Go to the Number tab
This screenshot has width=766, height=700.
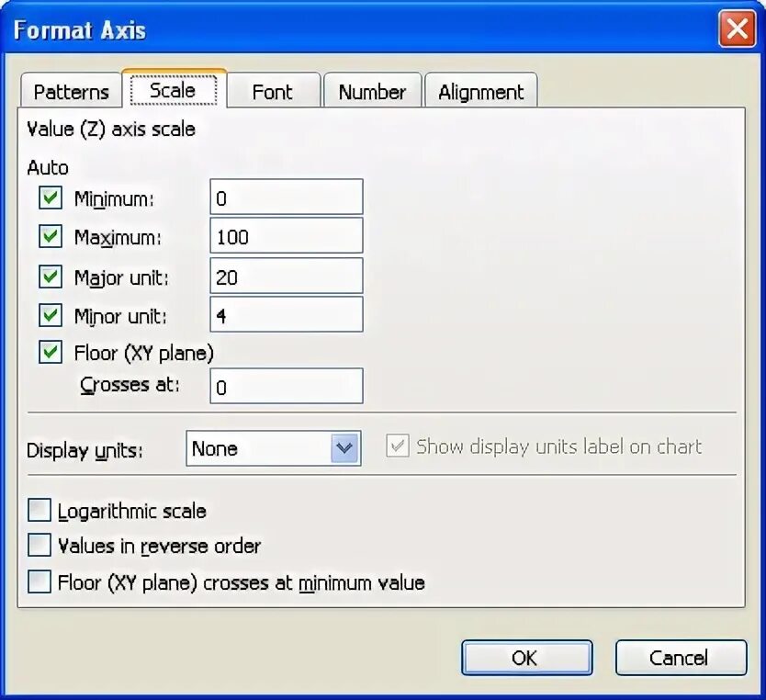click(372, 91)
